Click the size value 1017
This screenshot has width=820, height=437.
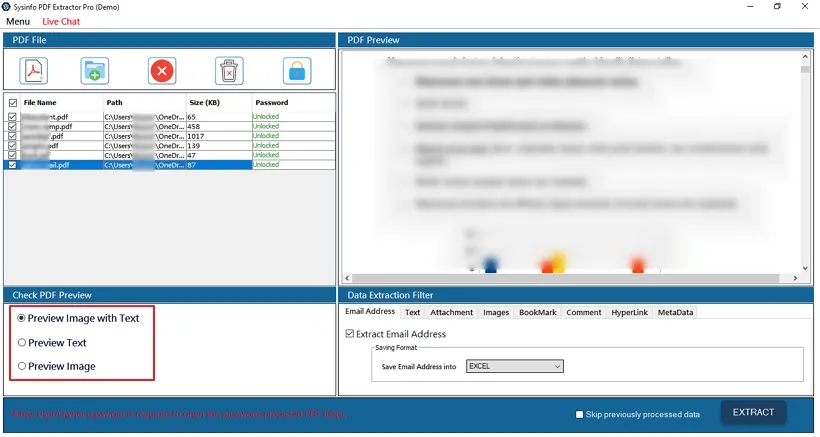(196, 136)
